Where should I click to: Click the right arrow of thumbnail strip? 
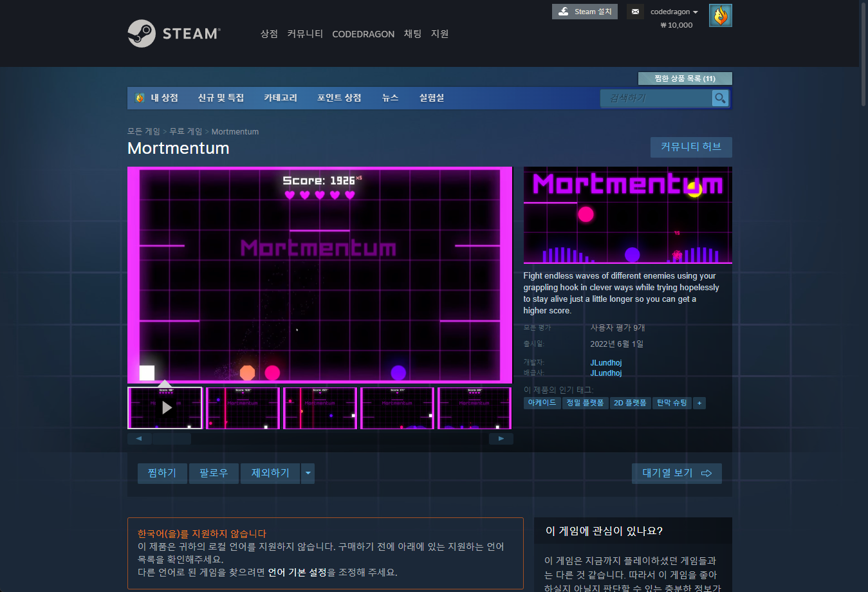(x=501, y=439)
